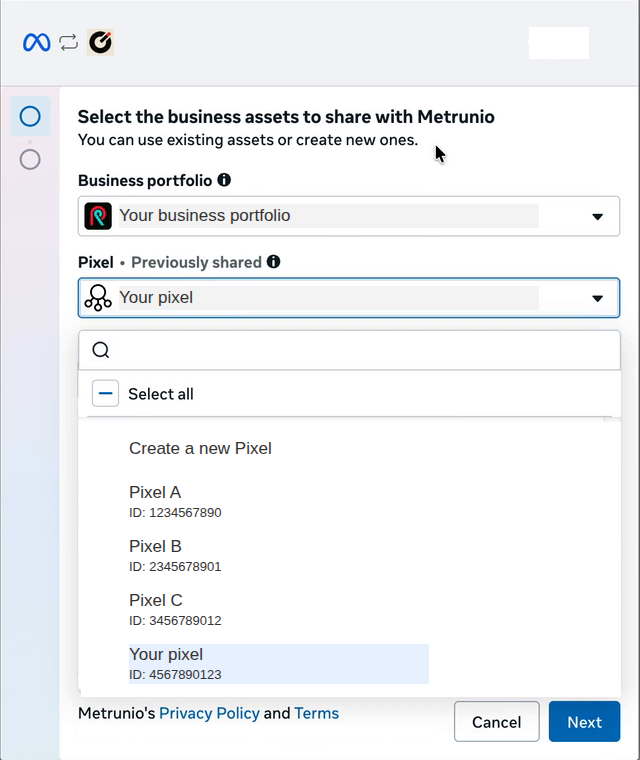
Task: Collapse the Pixel dropdown via its arrow
Action: (597, 299)
